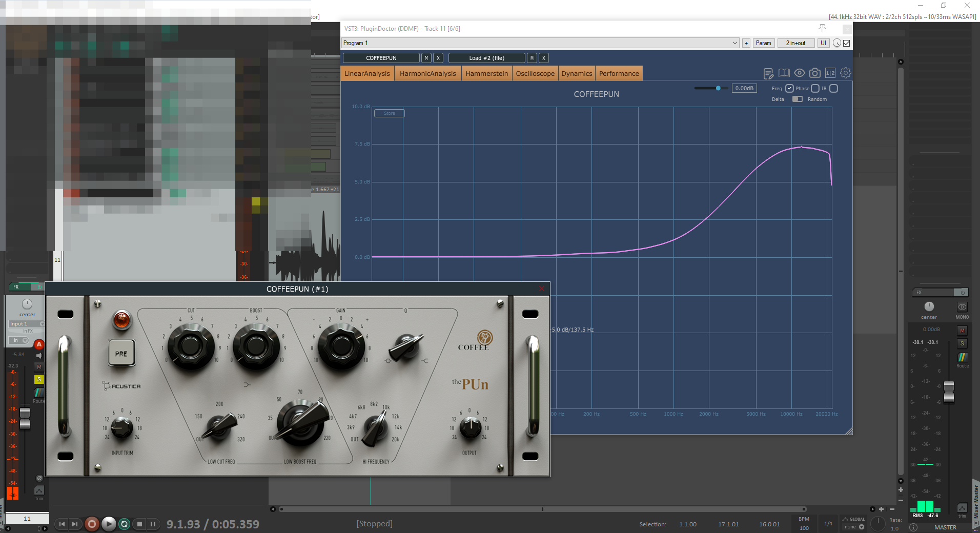
Task: Toggle the PRE button on COFFEEPUN
Action: (121, 353)
